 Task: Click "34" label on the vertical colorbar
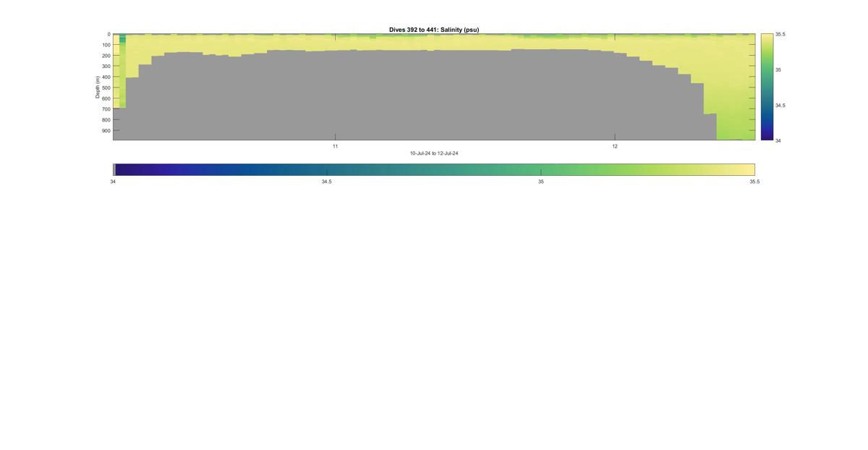tap(778, 140)
